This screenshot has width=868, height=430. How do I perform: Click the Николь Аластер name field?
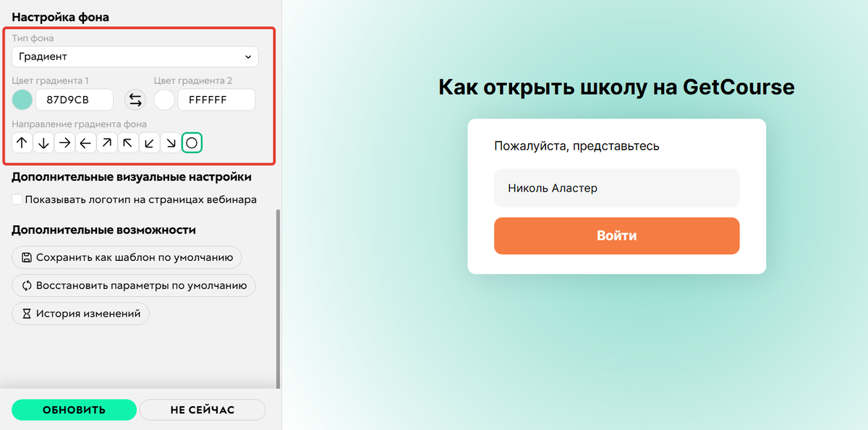click(x=616, y=188)
